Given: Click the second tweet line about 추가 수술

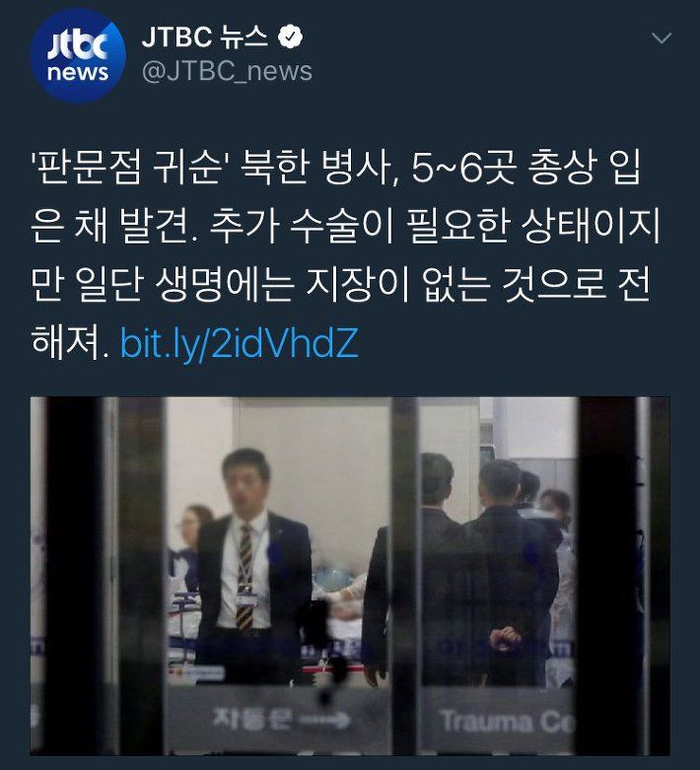Looking at the screenshot, I should [345, 227].
